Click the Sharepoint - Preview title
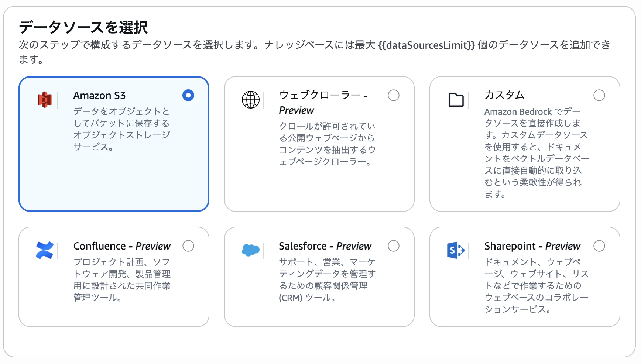This screenshot has width=641, height=364. tap(532, 246)
